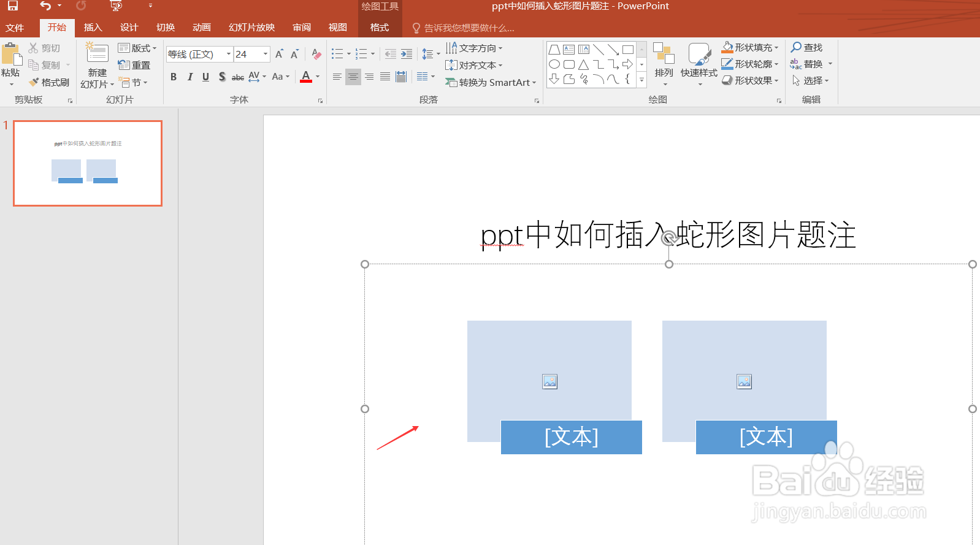Decrease list indent level icon
The height and width of the screenshot is (545, 980).
point(390,54)
